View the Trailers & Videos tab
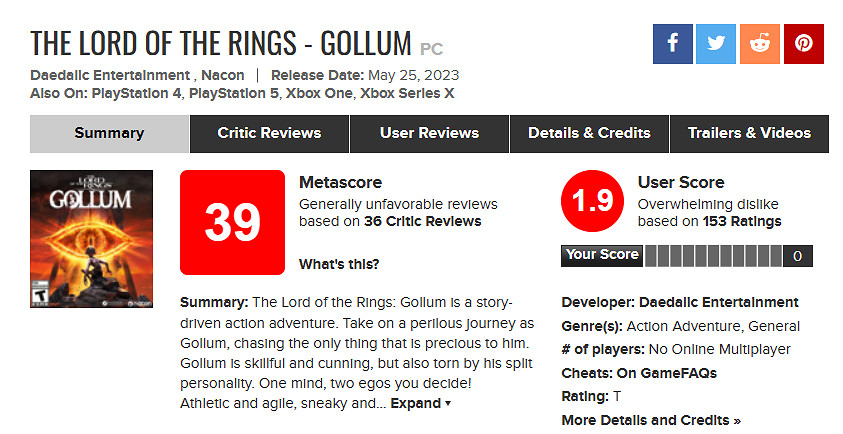 click(749, 133)
